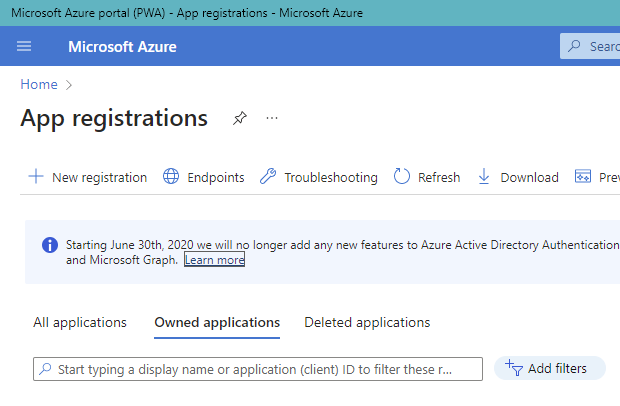Click the blue info icon in banner

click(49, 245)
